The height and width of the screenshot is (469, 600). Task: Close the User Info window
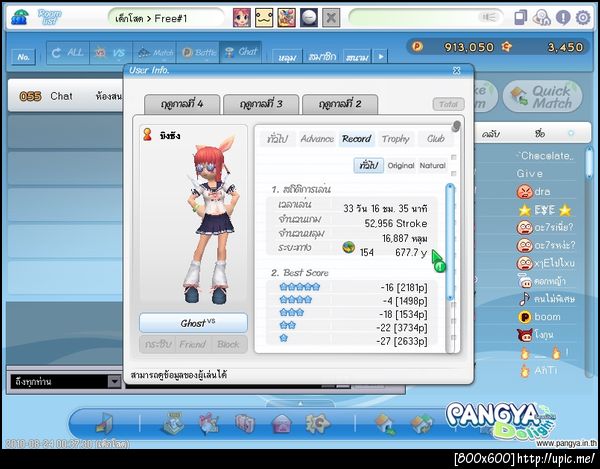coord(457,70)
